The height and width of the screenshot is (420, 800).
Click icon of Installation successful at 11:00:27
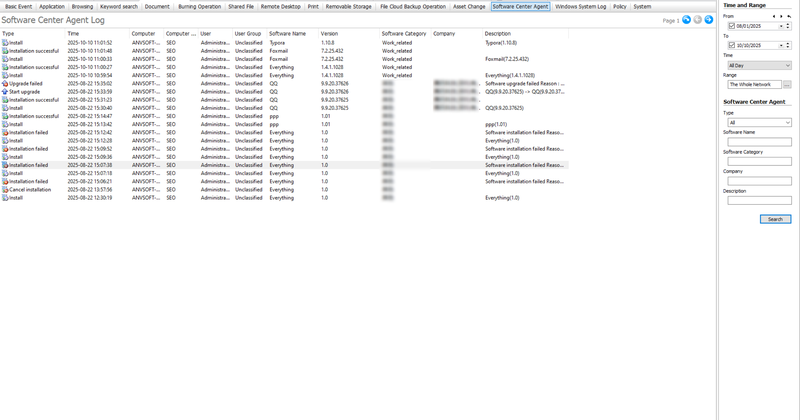click(5, 67)
